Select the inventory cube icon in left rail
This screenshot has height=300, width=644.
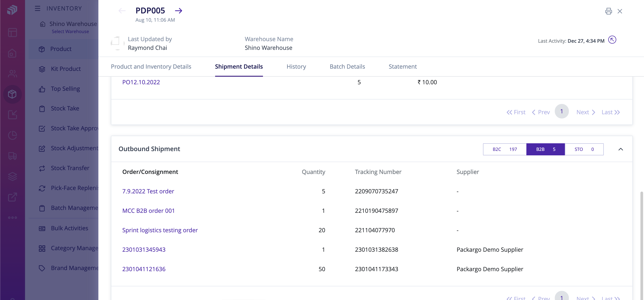pyautogui.click(x=12, y=94)
